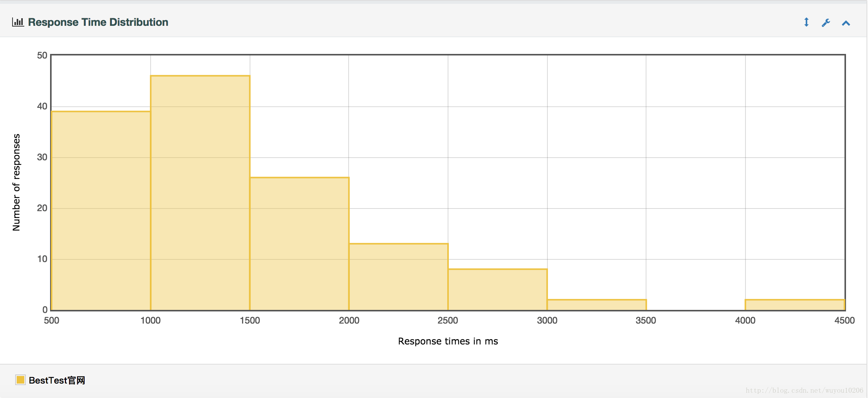This screenshot has height=398, width=868.
Task: Click the x-axis label 'Response times in ms'
Action: pyautogui.click(x=448, y=341)
